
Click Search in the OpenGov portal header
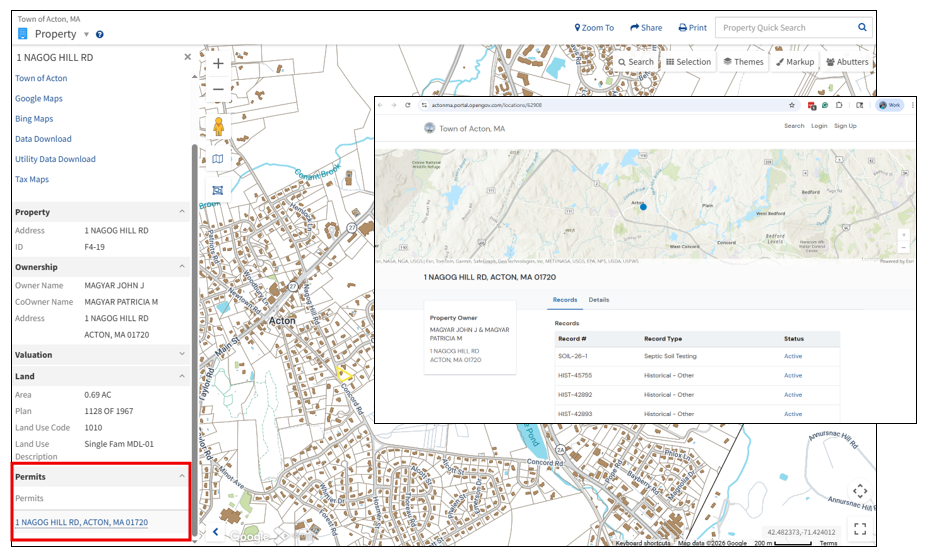click(x=794, y=126)
